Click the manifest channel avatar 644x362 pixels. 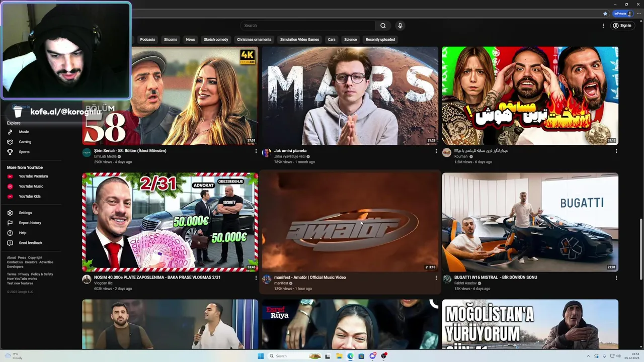click(x=267, y=280)
